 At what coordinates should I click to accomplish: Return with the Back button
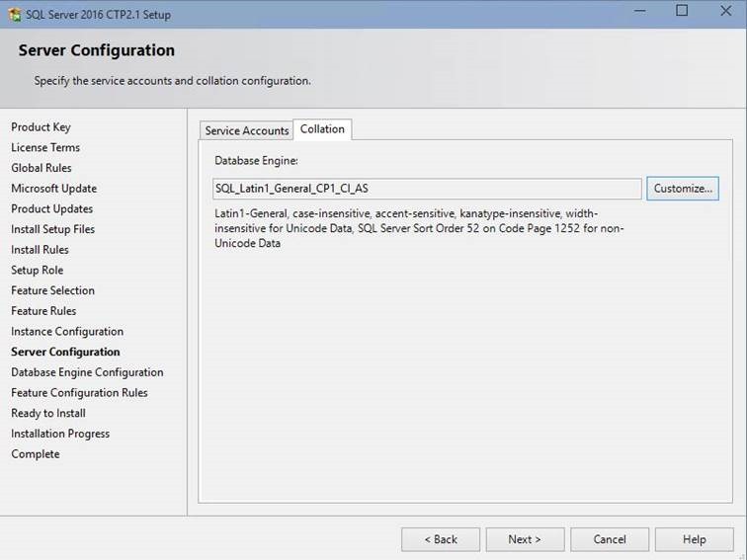(x=441, y=539)
